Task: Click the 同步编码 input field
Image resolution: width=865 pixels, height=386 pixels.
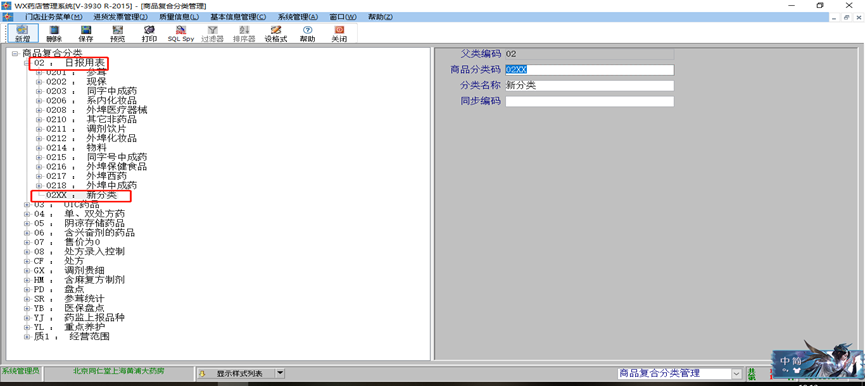Action: (590, 101)
